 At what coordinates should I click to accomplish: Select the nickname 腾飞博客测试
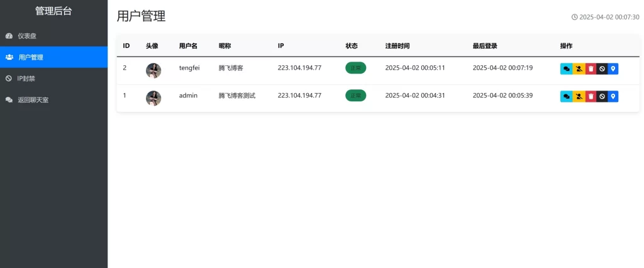click(237, 96)
